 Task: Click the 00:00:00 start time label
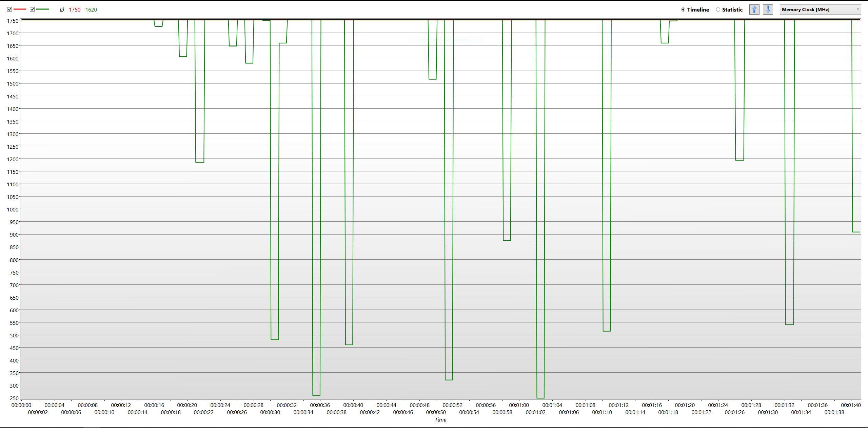pyautogui.click(x=21, y=405)
